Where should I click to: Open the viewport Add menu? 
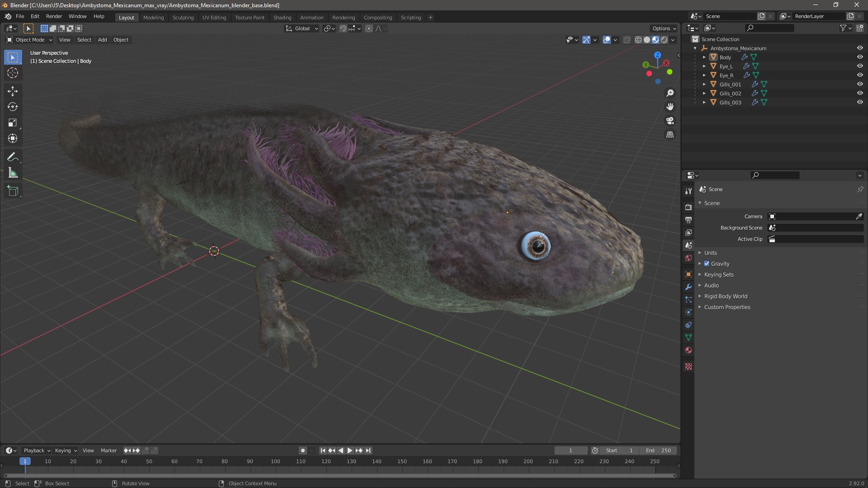pyautogui.click(x=103, y=40)
